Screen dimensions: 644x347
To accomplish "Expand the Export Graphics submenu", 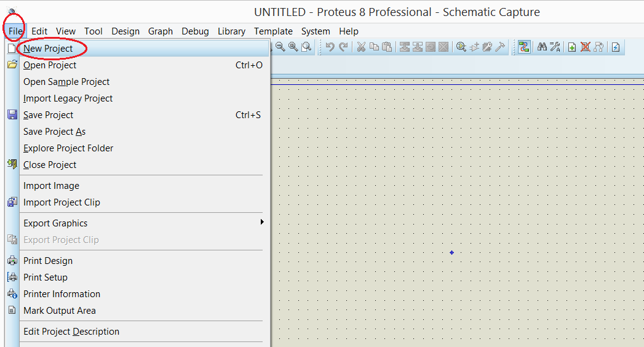I will [138, 223].
